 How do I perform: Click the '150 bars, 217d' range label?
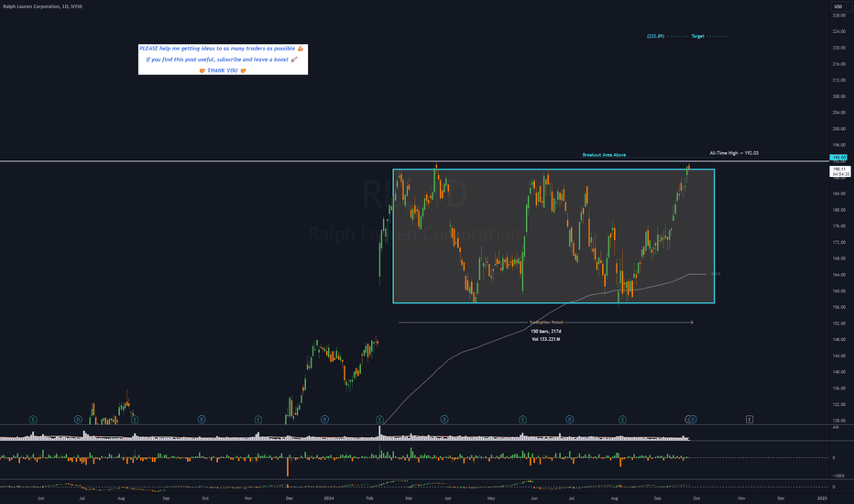[546, 332]
